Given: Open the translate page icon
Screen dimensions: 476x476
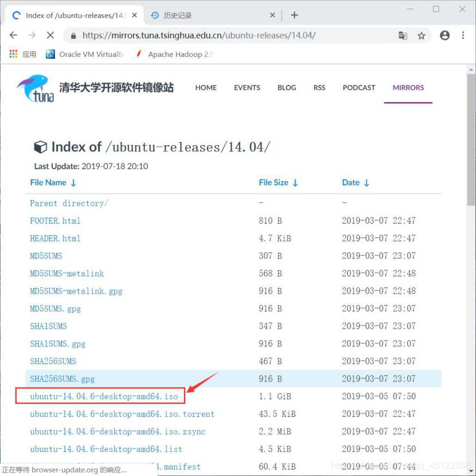Looking at the screenshot, I should click(403, 36).
